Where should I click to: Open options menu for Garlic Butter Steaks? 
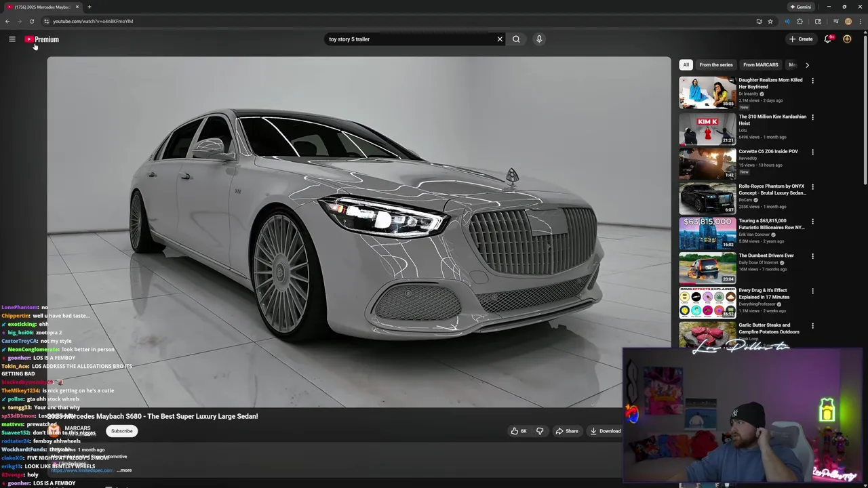coord(812,325)
